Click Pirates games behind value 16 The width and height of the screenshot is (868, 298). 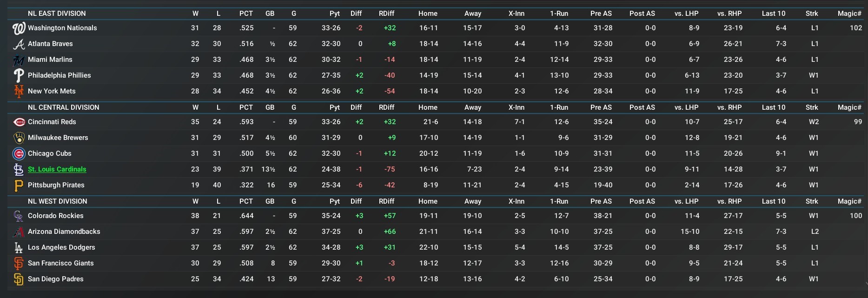tap(271, 185)
